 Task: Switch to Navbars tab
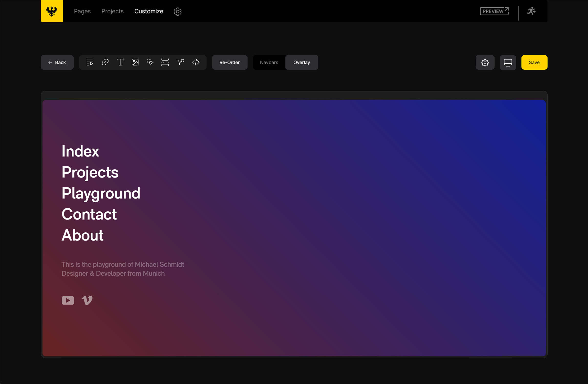(x=269, y=62)
